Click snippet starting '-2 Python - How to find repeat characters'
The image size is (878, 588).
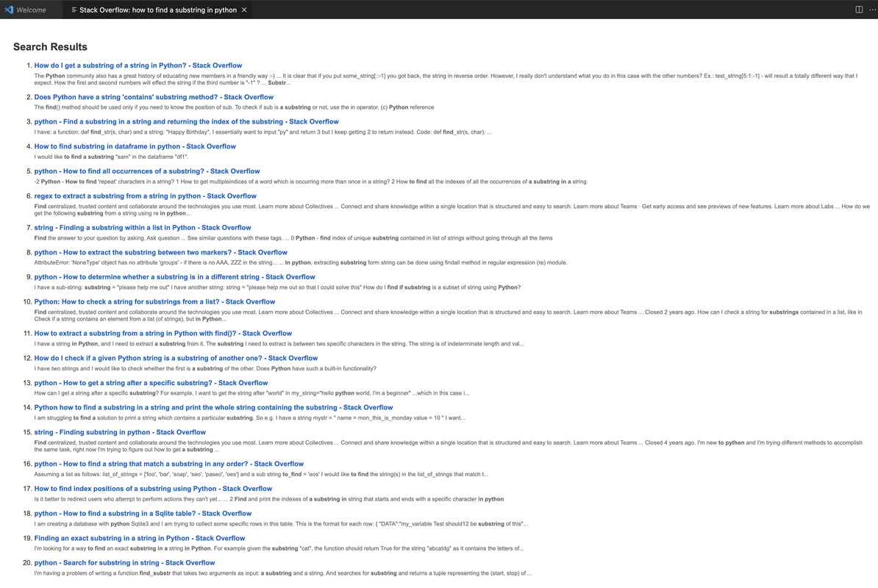(310, 182)
